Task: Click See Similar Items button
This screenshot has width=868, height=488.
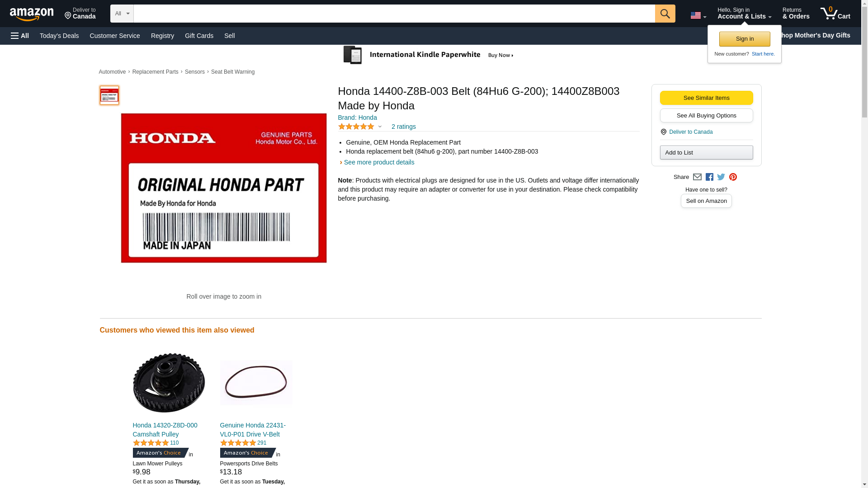Action: (x=706, y=98)
